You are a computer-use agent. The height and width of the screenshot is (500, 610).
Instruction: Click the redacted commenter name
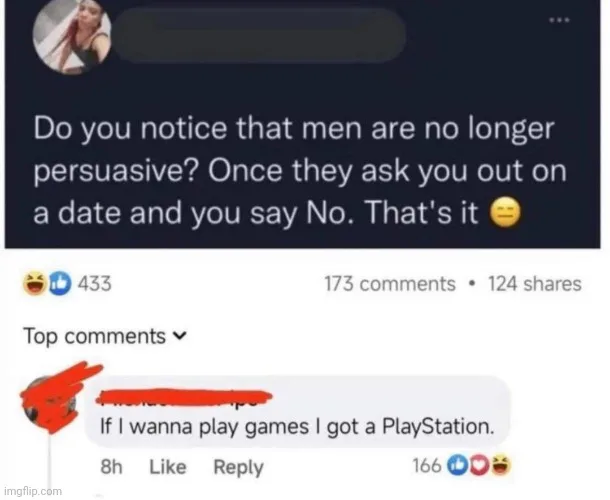point(184,398)
